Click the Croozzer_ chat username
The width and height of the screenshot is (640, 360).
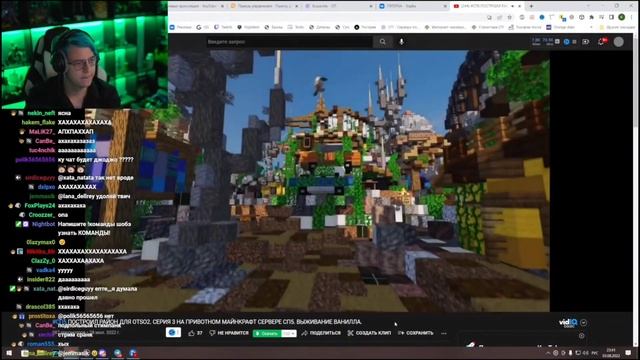[42, 215]
